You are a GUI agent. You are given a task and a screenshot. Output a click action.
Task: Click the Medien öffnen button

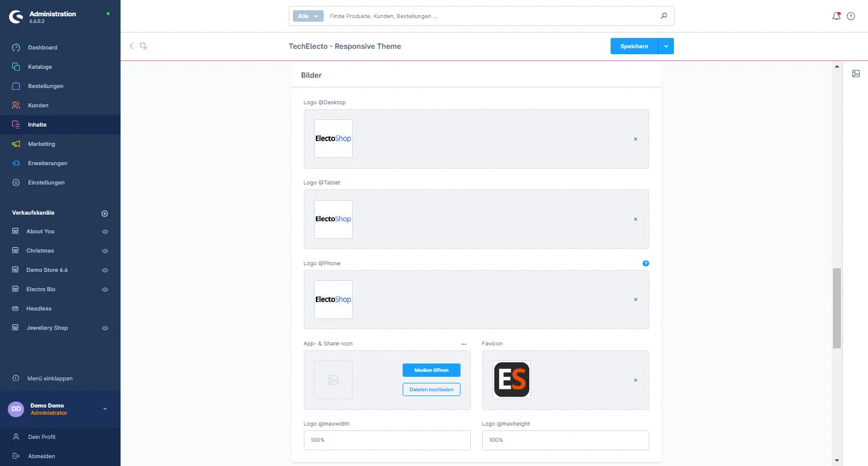click(431, 370)
